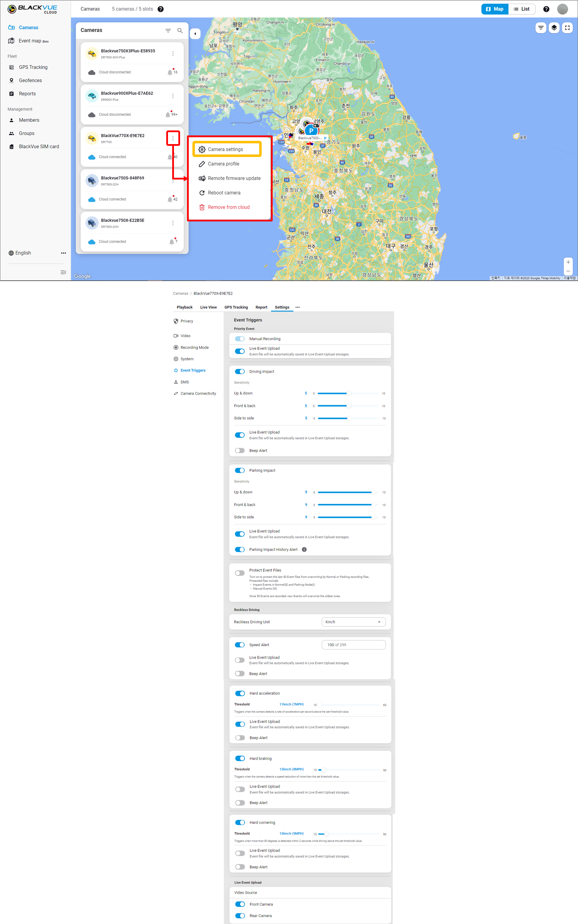Open Camera Connectivity settings section
The height and width of the screenshot is (924, 578).
coord(195,394)
